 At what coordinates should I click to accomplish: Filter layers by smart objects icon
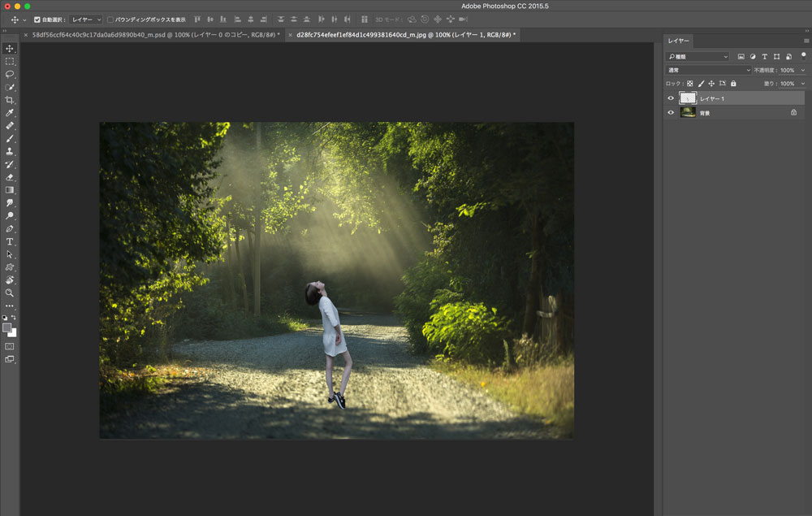(788, 56)
